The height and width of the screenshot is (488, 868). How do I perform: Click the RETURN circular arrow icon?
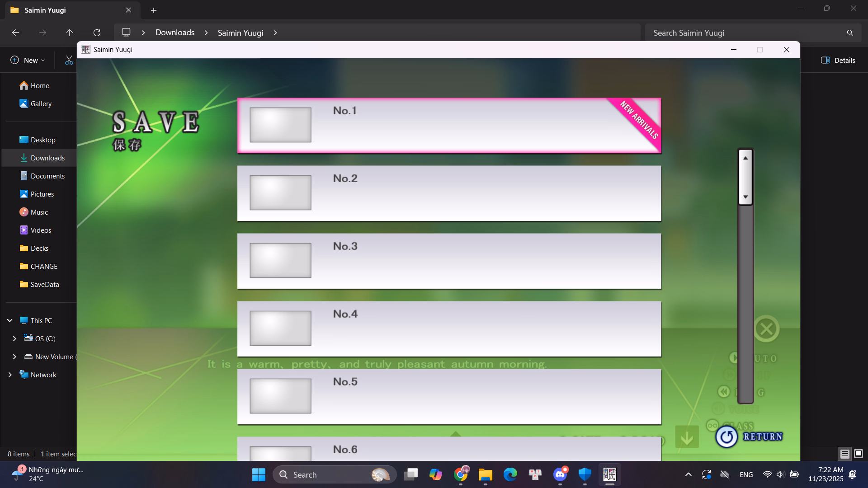pos(726,436)
